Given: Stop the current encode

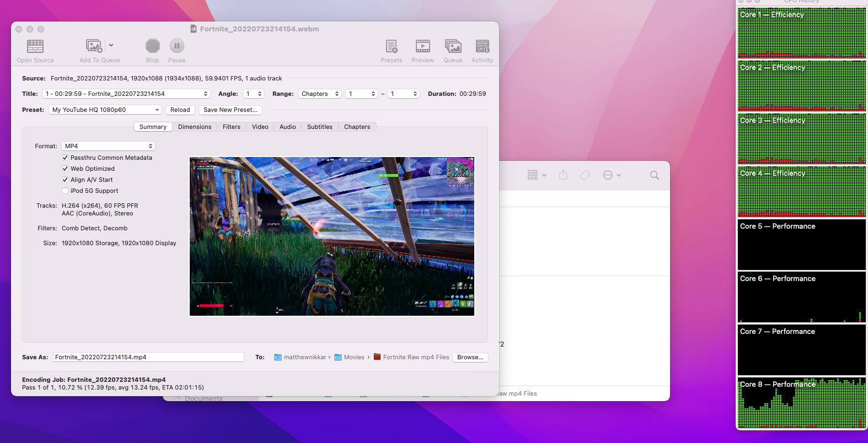Looking at the screenshot, I should (x=153, y=46).
